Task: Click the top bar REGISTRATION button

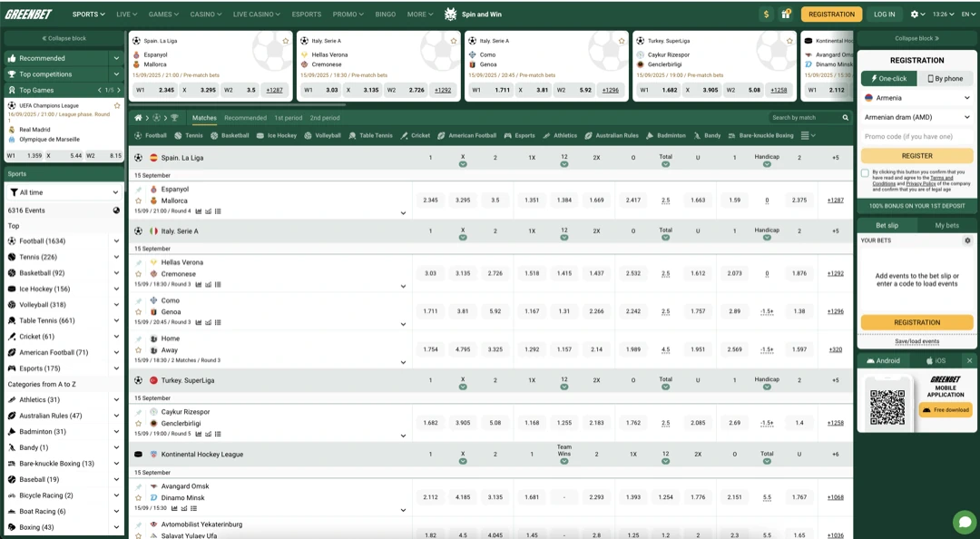Action: click(831, 14)
